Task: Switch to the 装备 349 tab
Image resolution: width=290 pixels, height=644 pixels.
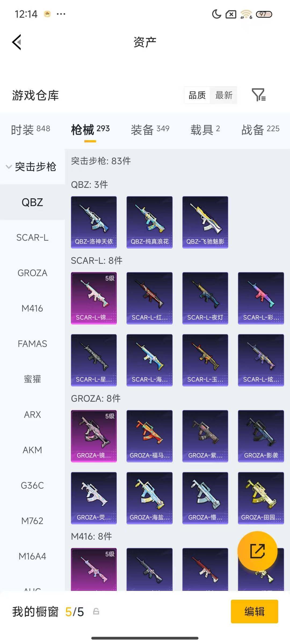Action: (150, 130)
